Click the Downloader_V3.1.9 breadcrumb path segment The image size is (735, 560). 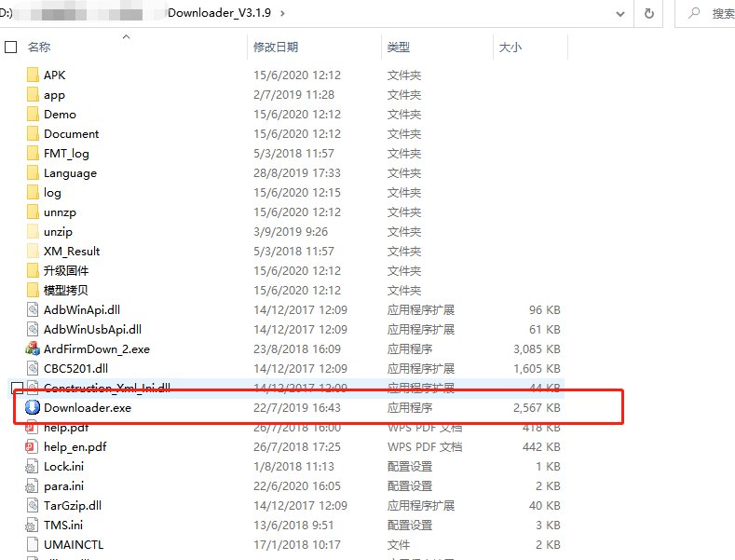coord(221,13)
